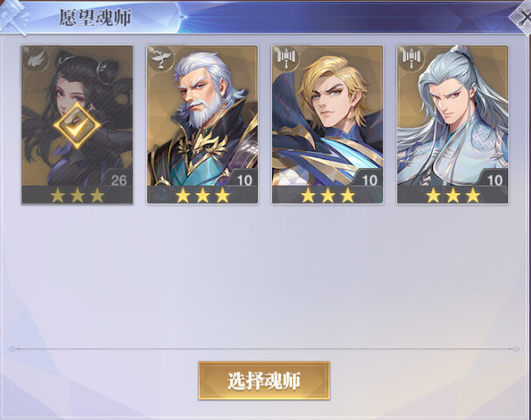Select the blond-haired soul master card

click(327, 124)
